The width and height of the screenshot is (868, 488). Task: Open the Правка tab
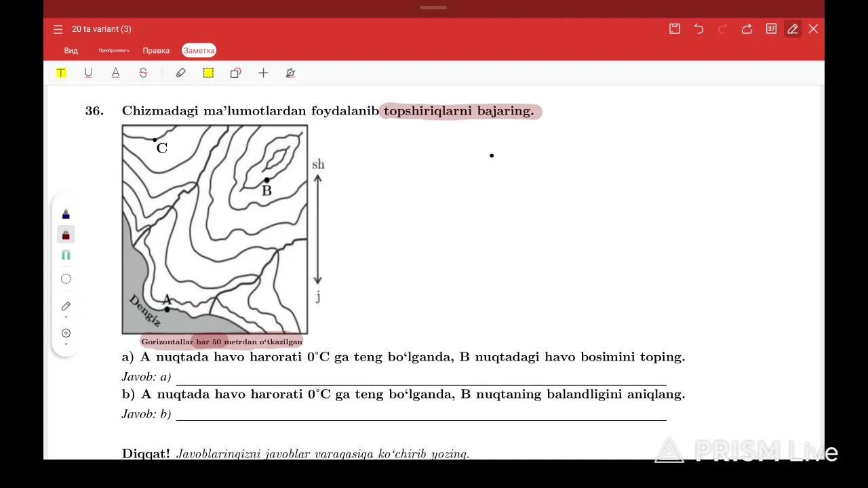[x=156, y=51]
